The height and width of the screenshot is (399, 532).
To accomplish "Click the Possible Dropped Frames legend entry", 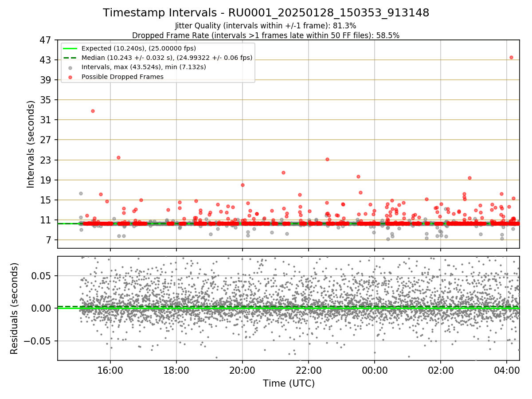I will point(122,77).
